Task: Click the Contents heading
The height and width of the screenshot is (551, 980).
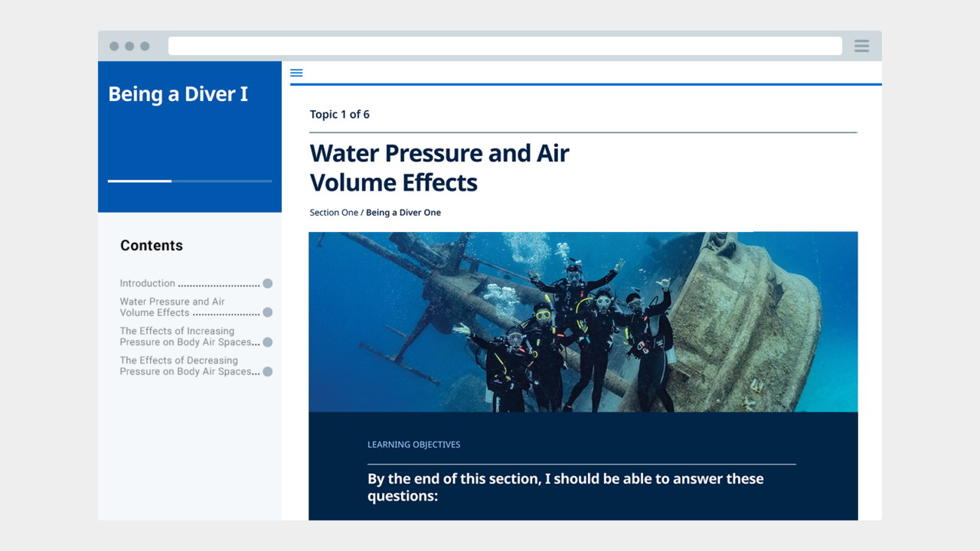Action: pos(152,246)
